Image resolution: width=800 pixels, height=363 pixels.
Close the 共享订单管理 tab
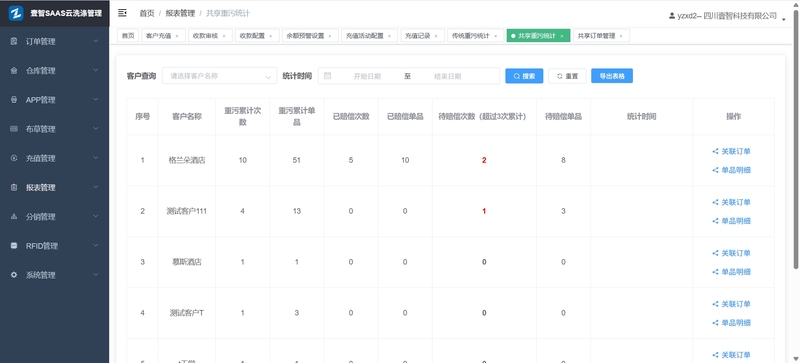[621, 36]
